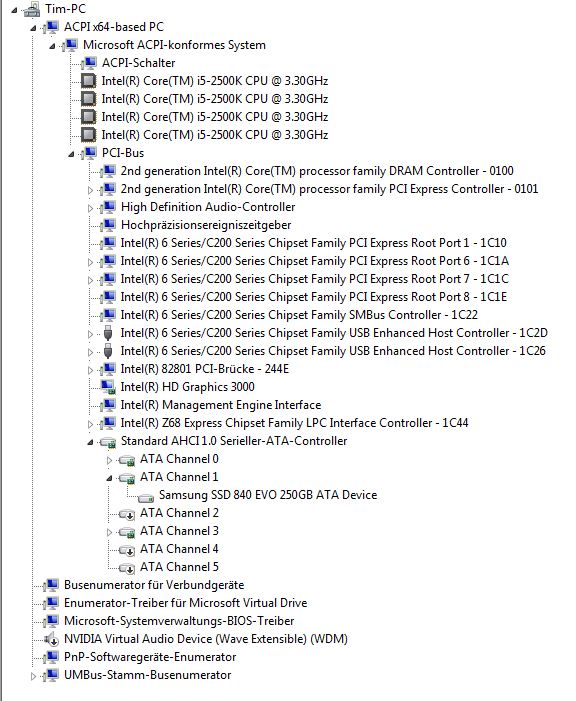Screen dimensions: 576x701
Task: Select the ATA Channel 5 label
Action: (x=179, y=567)
